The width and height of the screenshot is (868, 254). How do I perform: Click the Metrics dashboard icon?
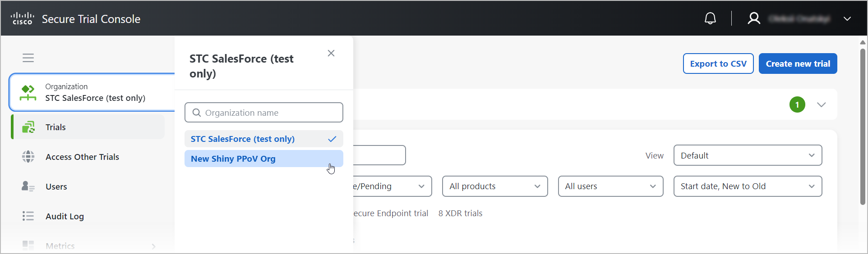pos(28,245)
